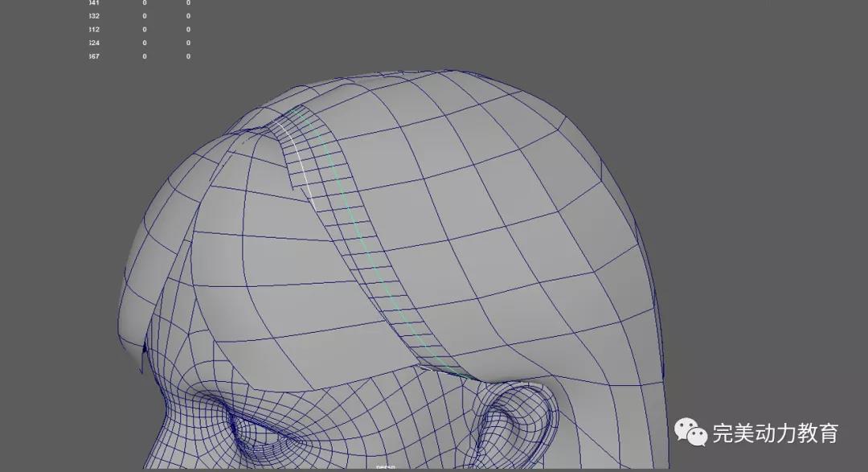Click the WeChat logo in the watermark
This screenshot has width=868, height=472.
691,433
